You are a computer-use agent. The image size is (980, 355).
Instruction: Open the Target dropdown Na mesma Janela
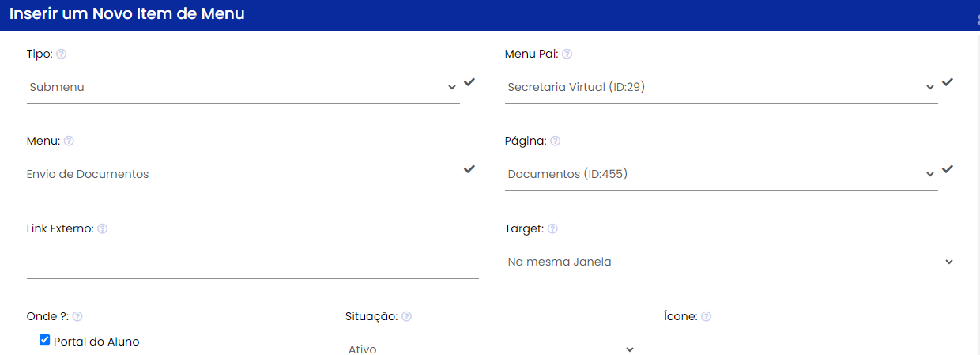pos(730,262)
